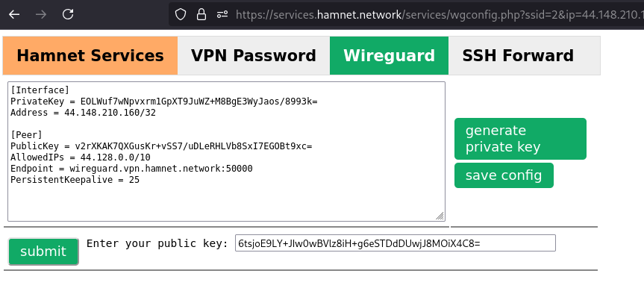Open the site permissions icon in address bar

click(222, 15)
